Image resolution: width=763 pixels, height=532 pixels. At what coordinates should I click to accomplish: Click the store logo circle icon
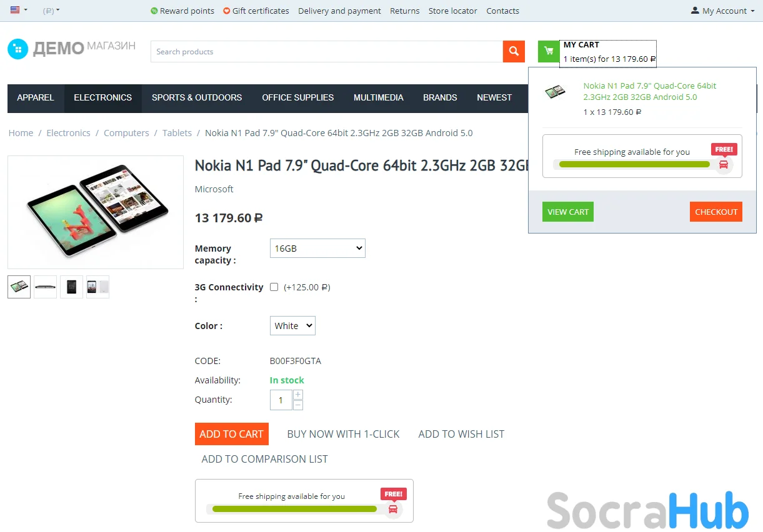pyautogui.click(x=18, y=49)
